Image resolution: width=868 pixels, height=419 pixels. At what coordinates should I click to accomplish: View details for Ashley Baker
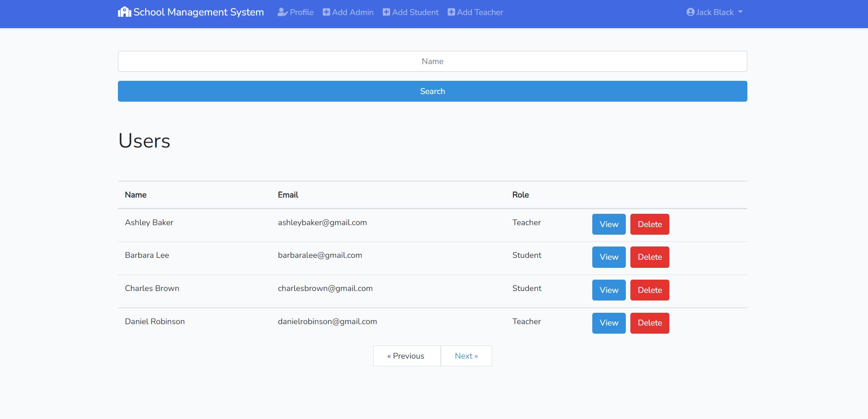(608, 224)
